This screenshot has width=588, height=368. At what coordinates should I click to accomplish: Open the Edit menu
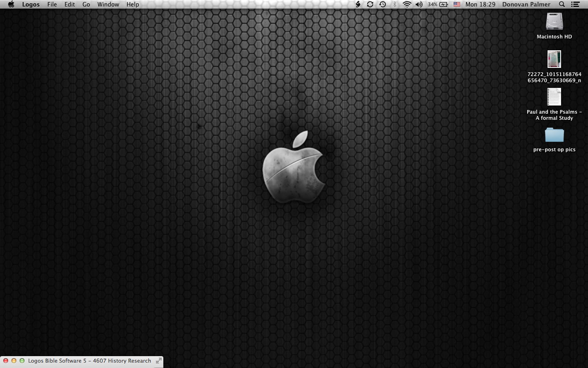[x=69, y=4]
